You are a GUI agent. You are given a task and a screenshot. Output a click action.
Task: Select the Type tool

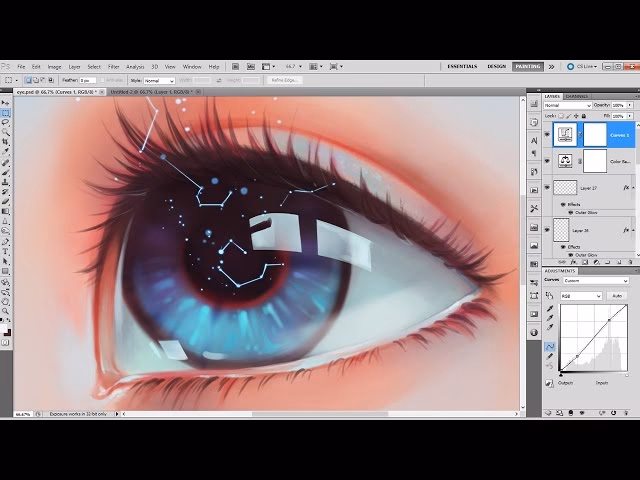tap(6, 251)
